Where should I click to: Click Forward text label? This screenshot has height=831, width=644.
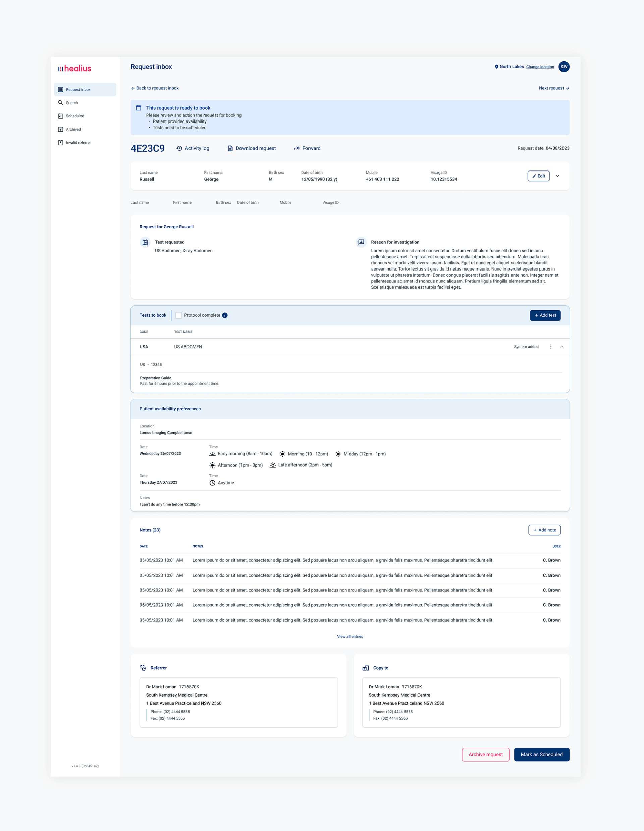pyautogui.click(x=311, y=148)
